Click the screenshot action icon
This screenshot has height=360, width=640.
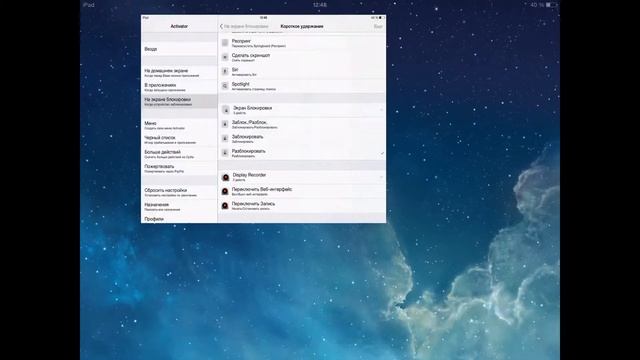(x=225, y=57)
